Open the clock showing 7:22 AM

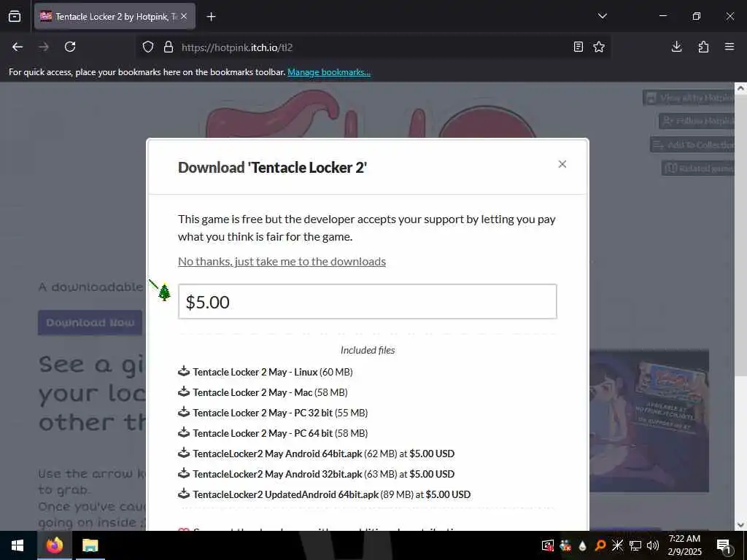pos(685,545)
